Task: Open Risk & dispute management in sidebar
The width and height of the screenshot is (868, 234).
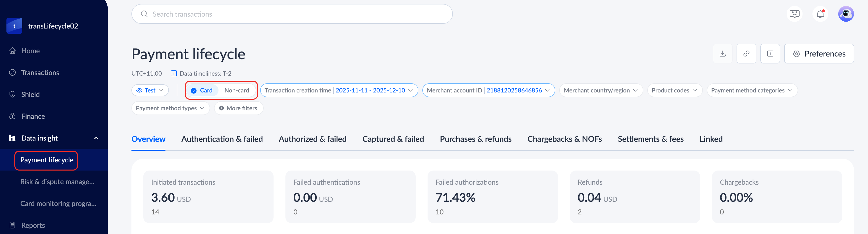Action: [x=57, y=182]
